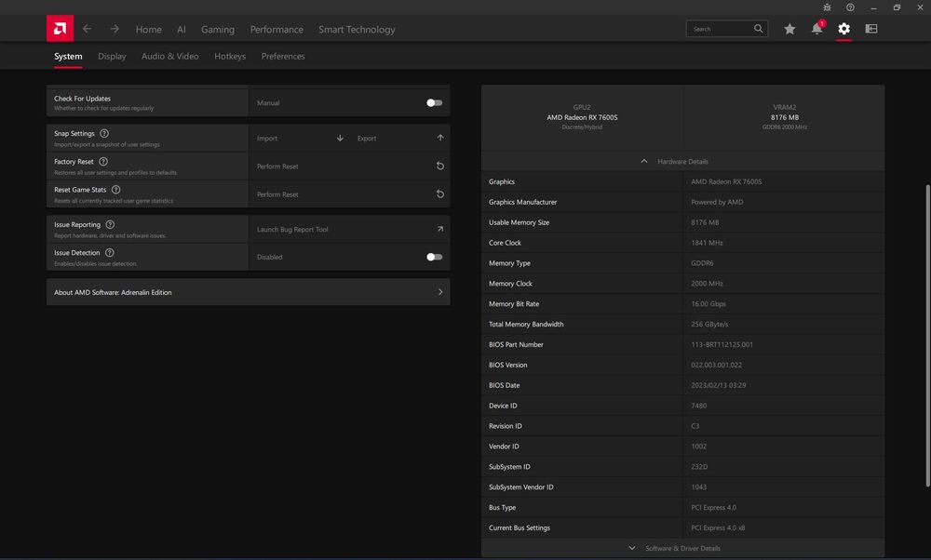Click the AMD logo icon
Viewport: 931px width, 560px height.
[60, 29]
